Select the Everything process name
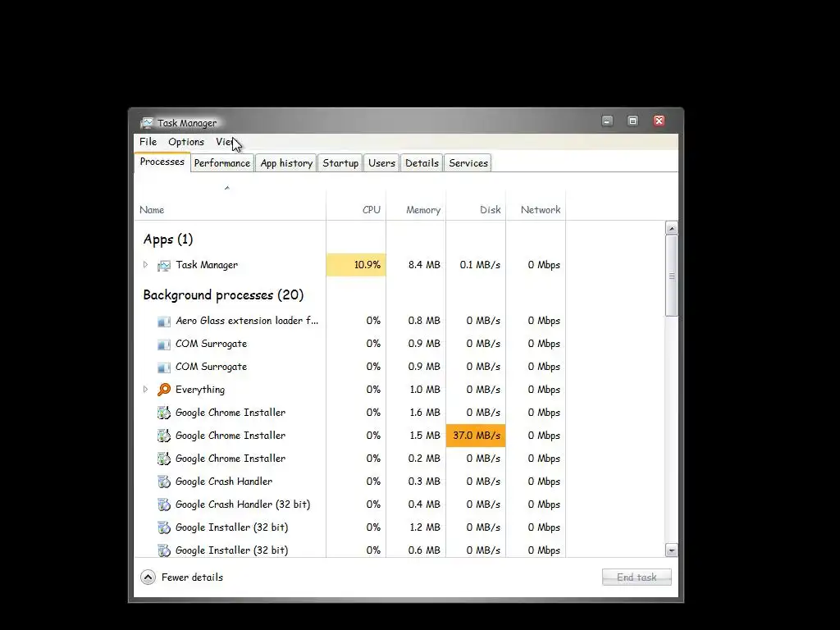Screen dimensions: 840x630 [200, 390]
